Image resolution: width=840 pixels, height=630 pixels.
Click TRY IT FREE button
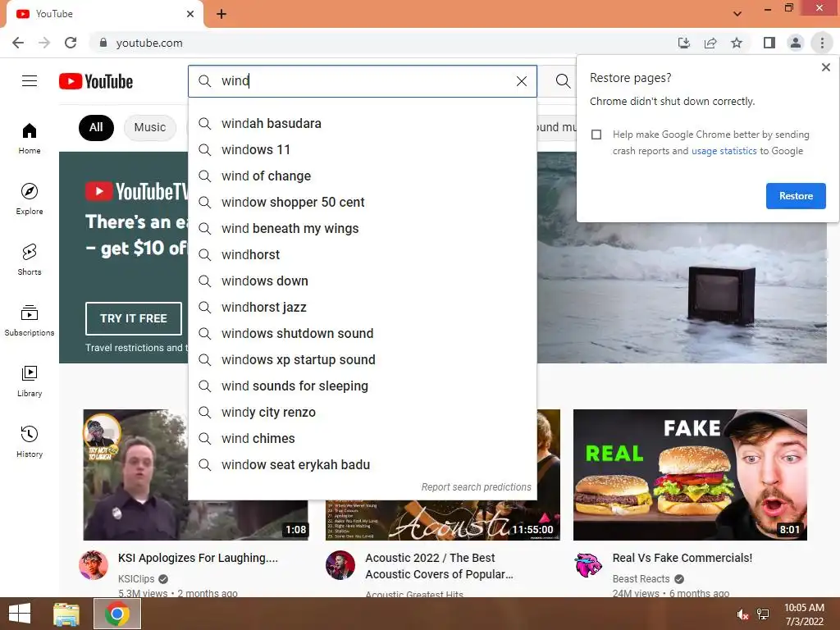tap(134, 318)
